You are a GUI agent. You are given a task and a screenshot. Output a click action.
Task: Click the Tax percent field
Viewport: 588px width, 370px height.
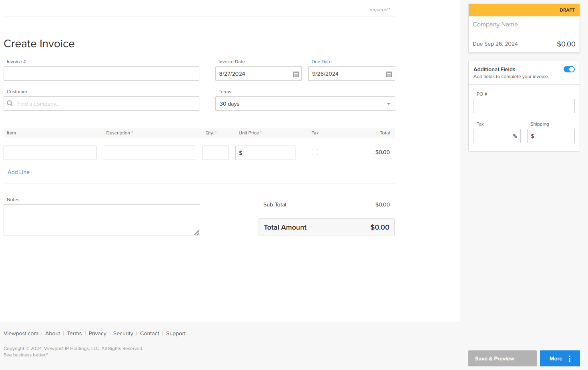click(497, 136)
